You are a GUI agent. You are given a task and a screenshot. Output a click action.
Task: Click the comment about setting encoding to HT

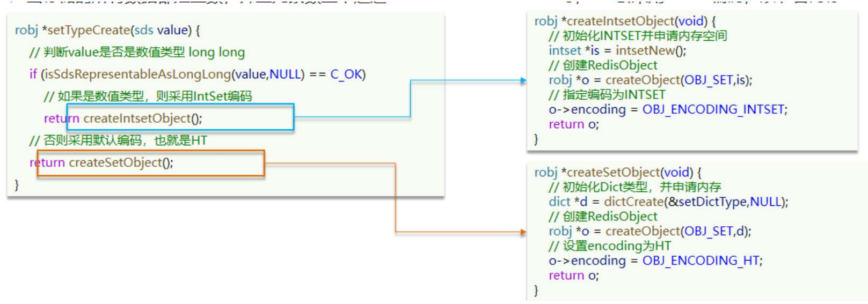(x=610, y=246)
